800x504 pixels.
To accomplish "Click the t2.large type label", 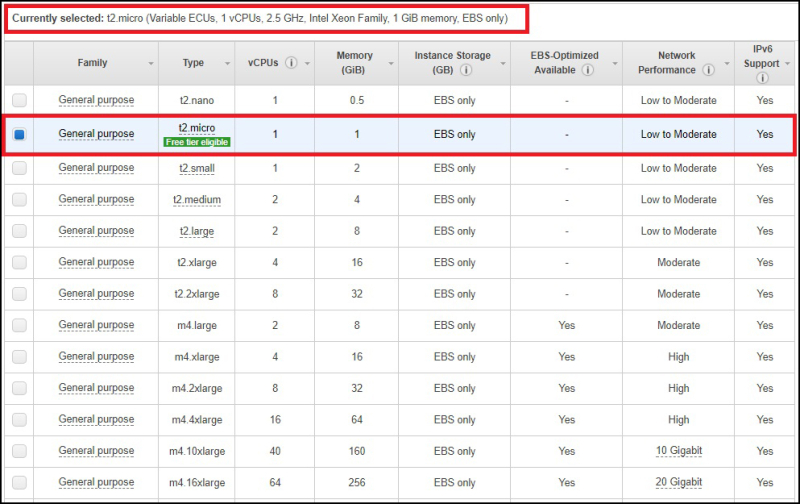I will [197, 232].
